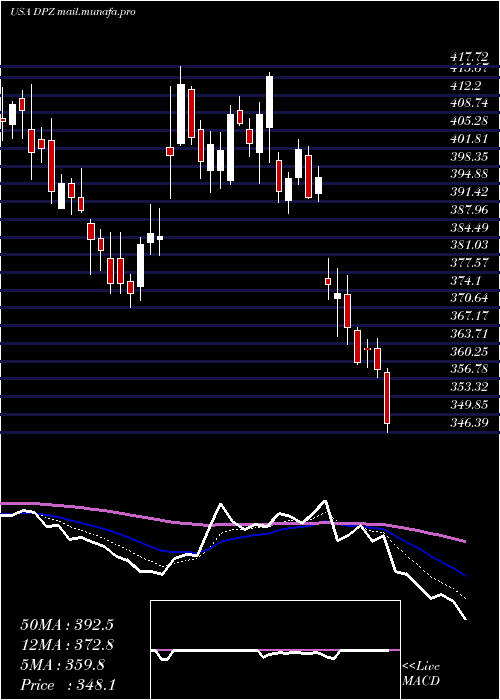Select the 401.81 price level label
Viewport: 500px width, 700px height.
[x=468, y=139]
